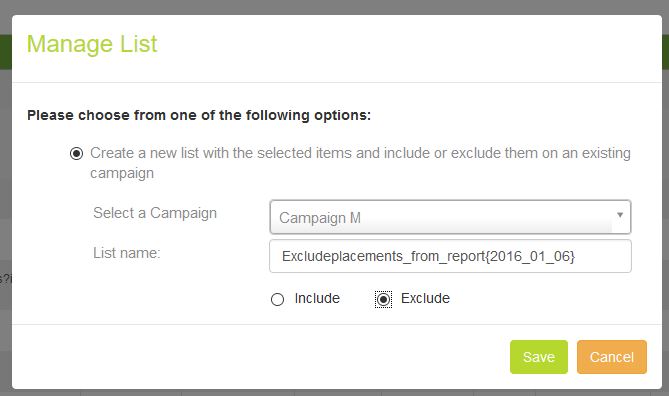
Task: Click the 'List name:' field label
Action: click(x=127, y=253)
